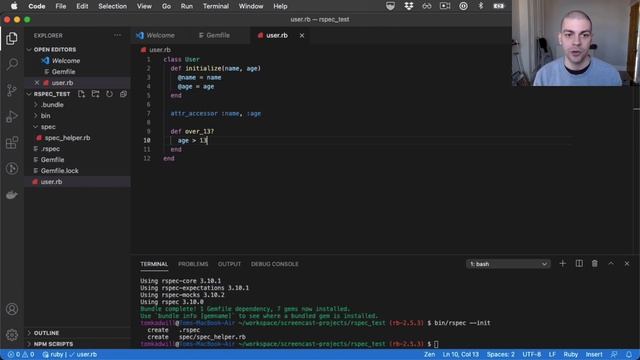640x360 pixels.
Task: Click Bluetooth icon in macOS menu bar
Action: (x=481, y=6)
